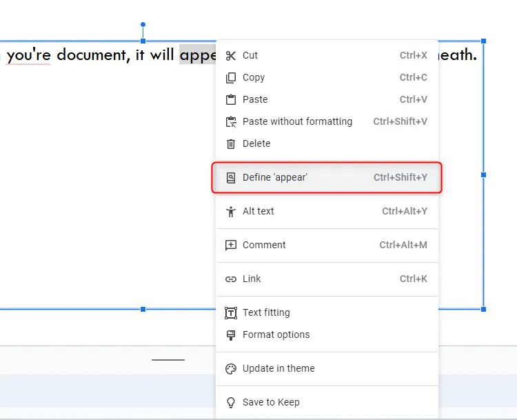Click the palette Update in theme icon
Image resolution: width=517 pixels, height=420 pixels.
pyautogui.click(x=231, y=369)
